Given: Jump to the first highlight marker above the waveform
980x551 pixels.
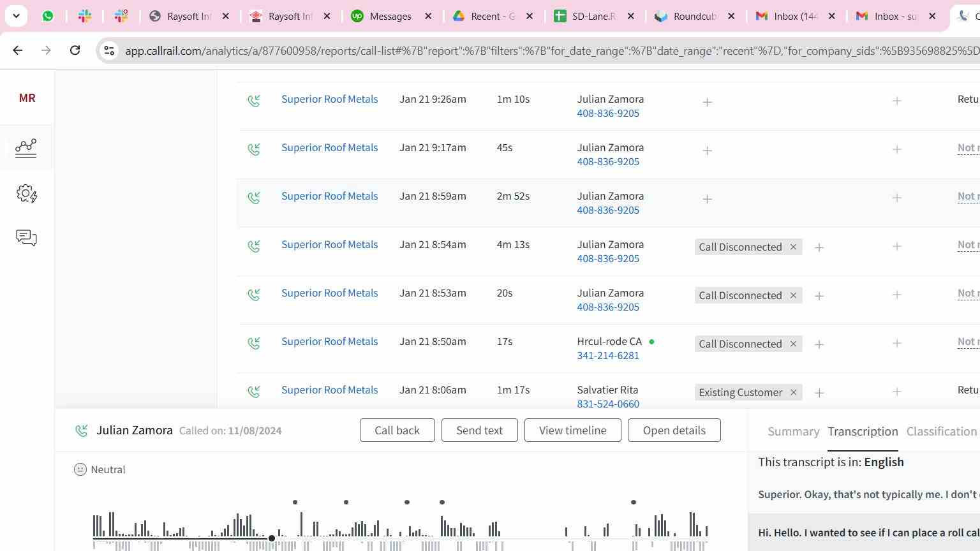Looking at the screenshot, I should (x=295, y=502).
